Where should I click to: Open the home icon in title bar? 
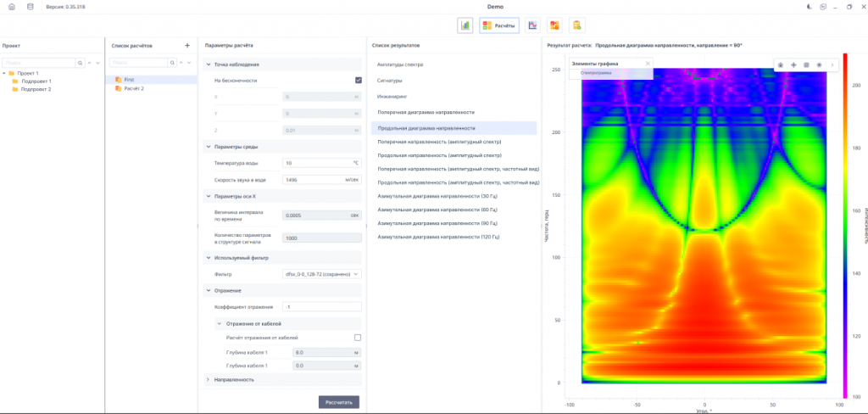coord(12,7)
